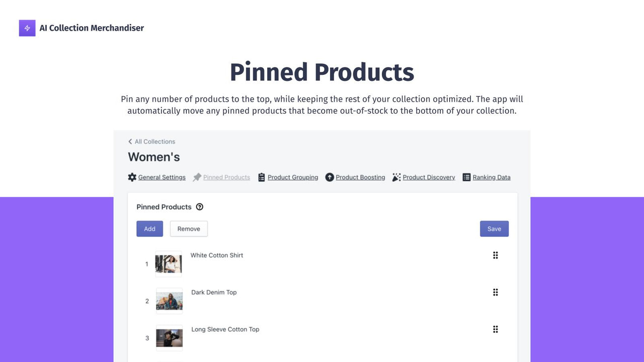The height and width of the screenshot is (362, 644).
Task: Open the Product Discovery section
Action: [429, 177]
